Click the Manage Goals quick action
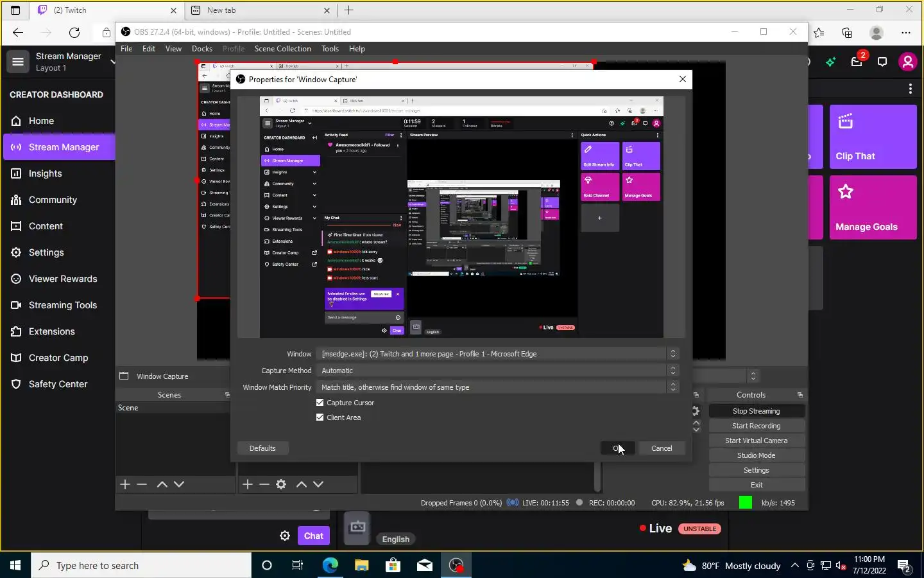Screen dimensions: 924x578 pos(873,207)
